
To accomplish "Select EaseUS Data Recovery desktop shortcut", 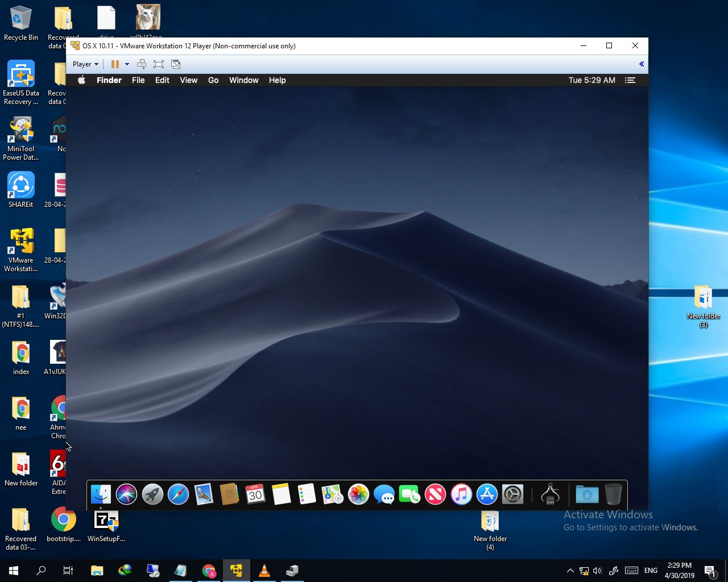I will coord(21,83).
